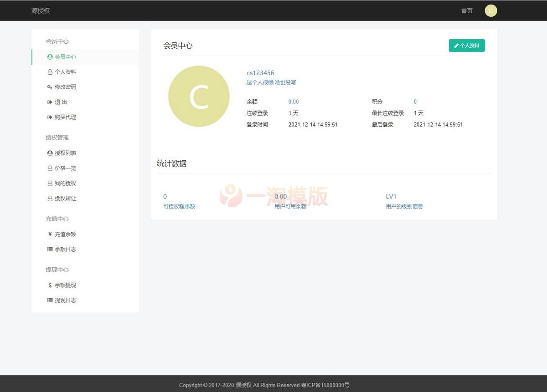Click the person icon next to 我的授权
The width and height of the screenshot is (547, 392).
[x=50, y=183]
